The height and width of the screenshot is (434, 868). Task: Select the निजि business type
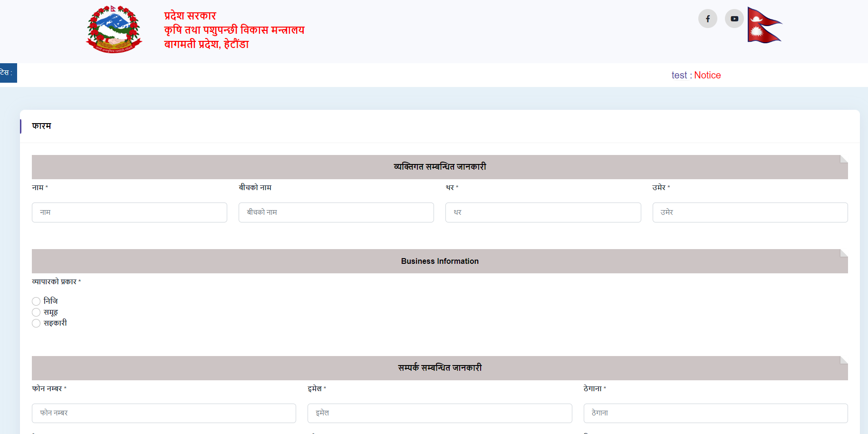click(36, 301)
